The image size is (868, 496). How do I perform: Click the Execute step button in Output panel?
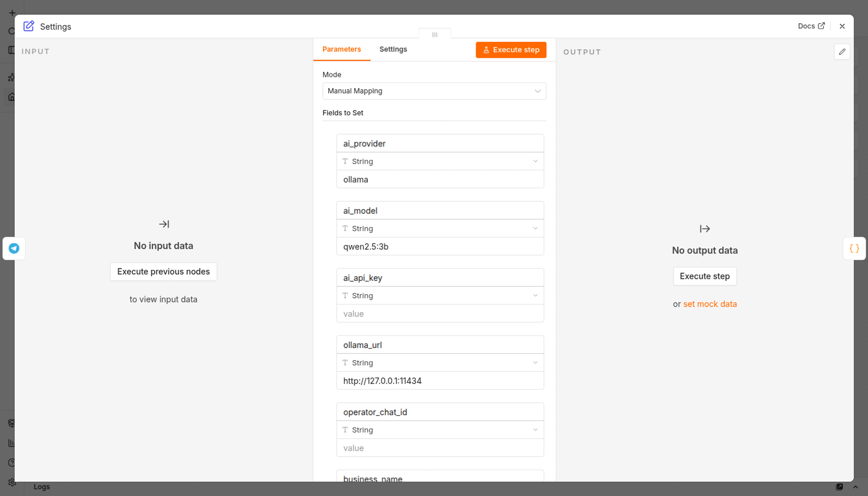click(704, 276)
